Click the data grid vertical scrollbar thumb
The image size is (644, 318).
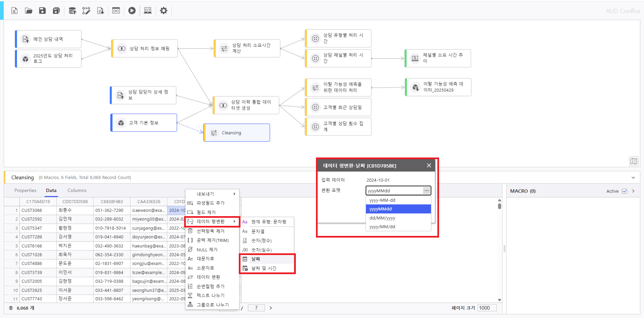[499, 206]
